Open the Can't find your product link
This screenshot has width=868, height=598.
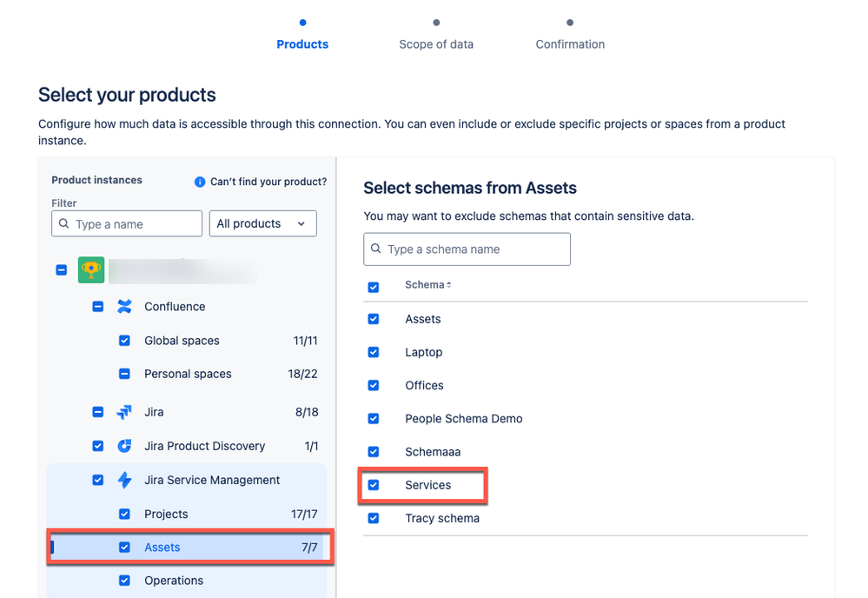pyautogui.click(x=268, y=182)
